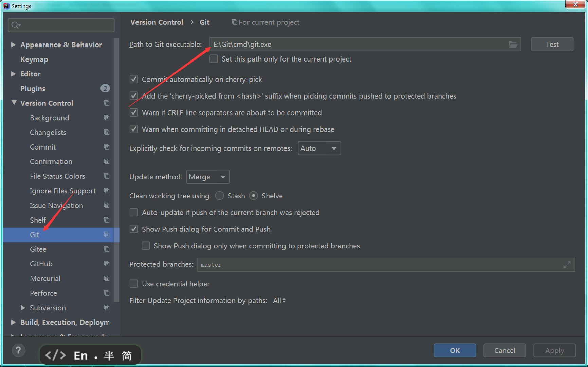Open the incoming commits Auto dropdown
This screenshot has width=588, height=367.
[x=319, y=148]
